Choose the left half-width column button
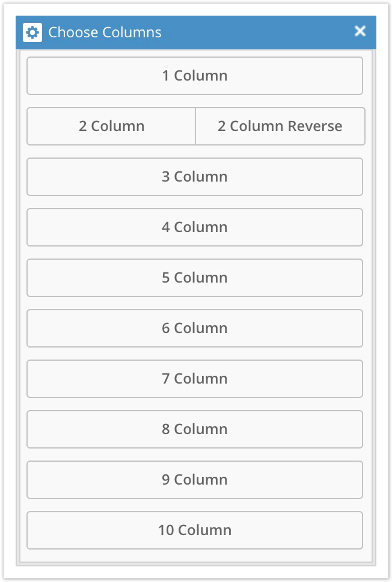392x582 pixels. coord(111,126)
